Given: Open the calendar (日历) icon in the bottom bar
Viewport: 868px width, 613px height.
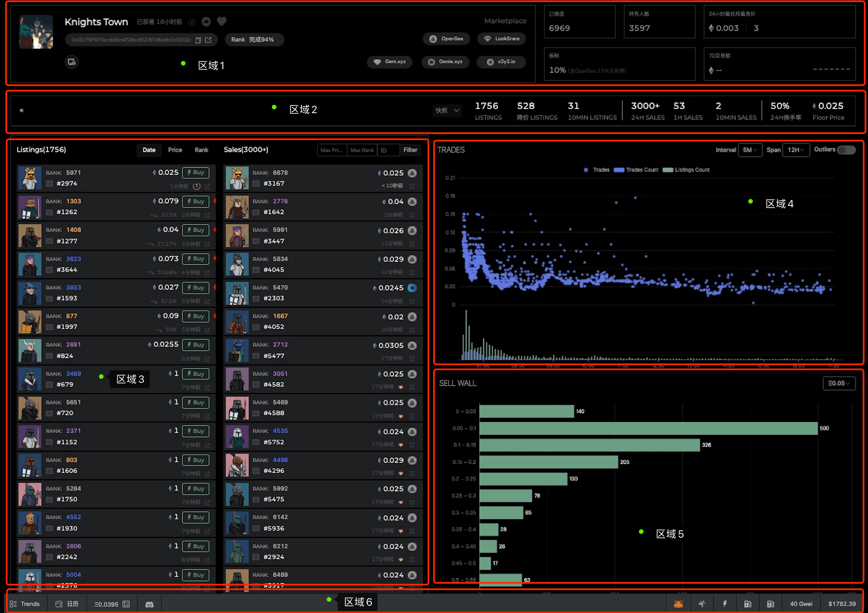Looking at the screenshot, I should click(x=59, y=604).
